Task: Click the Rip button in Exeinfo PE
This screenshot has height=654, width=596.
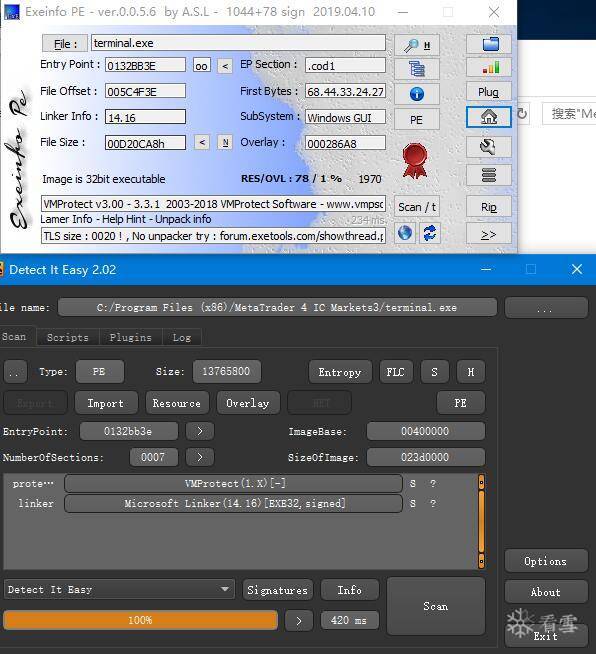Action: (x=489, y=207)
